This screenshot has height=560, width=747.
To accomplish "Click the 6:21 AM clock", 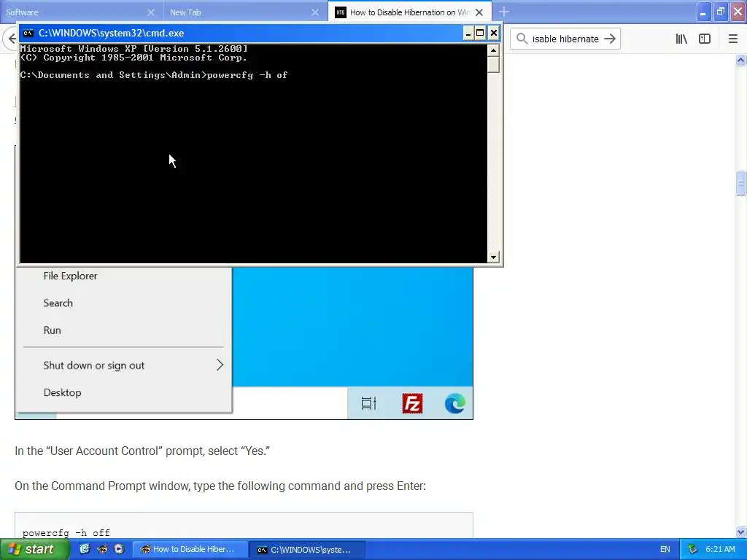I will tap(720, 550).
